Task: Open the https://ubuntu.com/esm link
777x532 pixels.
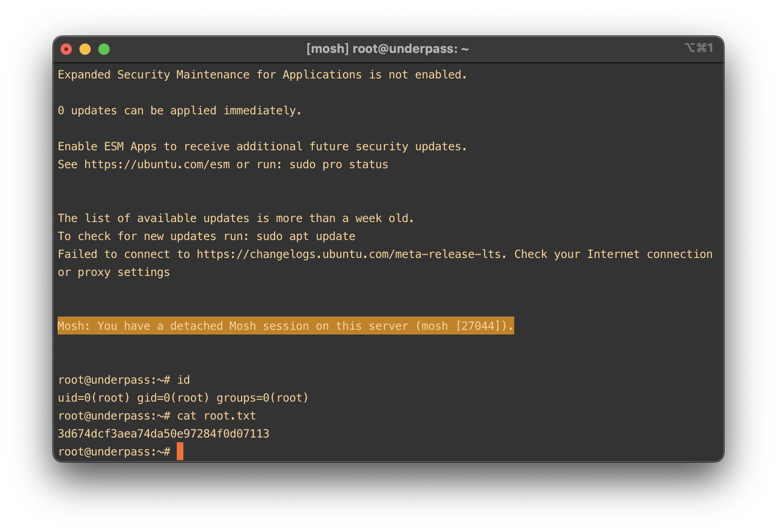Action: click(157, 164)
